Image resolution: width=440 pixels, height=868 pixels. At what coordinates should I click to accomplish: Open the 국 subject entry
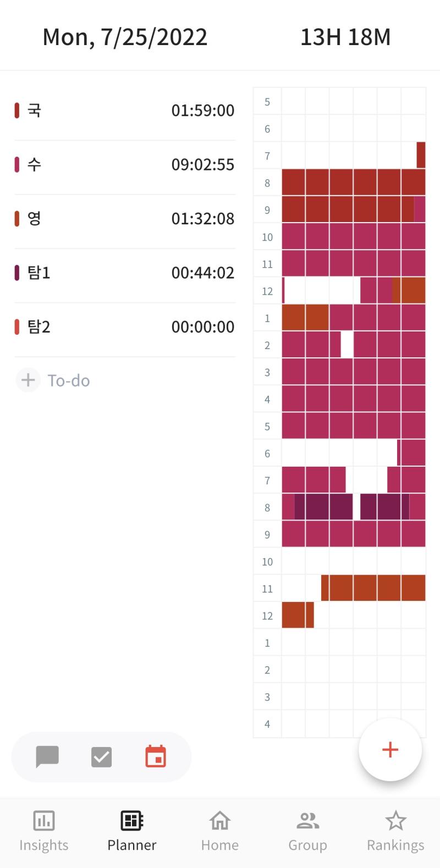(125, 110)
